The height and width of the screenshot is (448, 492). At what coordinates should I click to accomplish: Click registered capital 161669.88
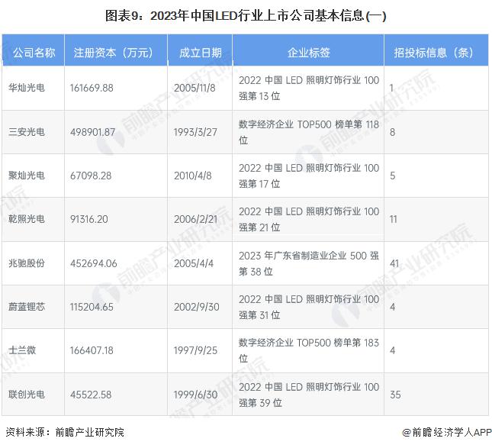coord(92,88)
